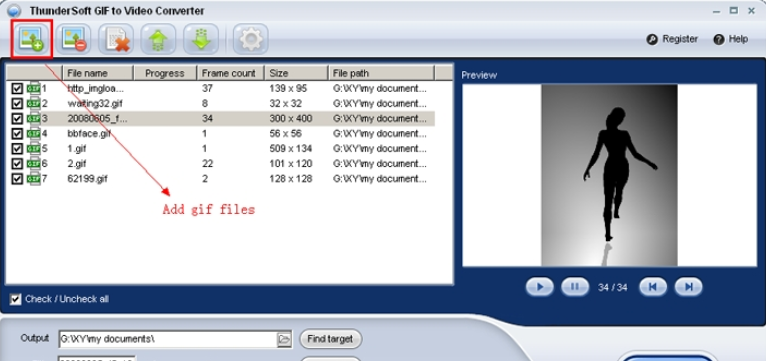Play the GIF preview

click(539, 287)
